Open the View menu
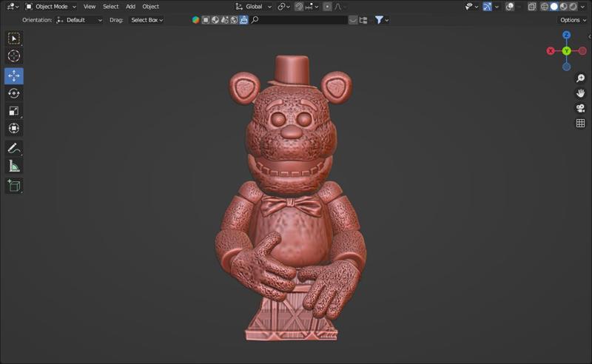Image resolution: width=592 pixels, height=364 pixels. tap(90, 7)
